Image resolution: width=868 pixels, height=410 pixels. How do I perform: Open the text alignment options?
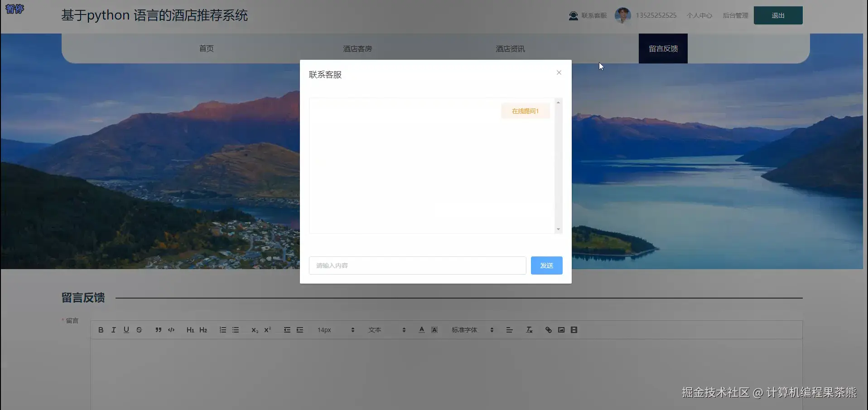pos(509,330)
